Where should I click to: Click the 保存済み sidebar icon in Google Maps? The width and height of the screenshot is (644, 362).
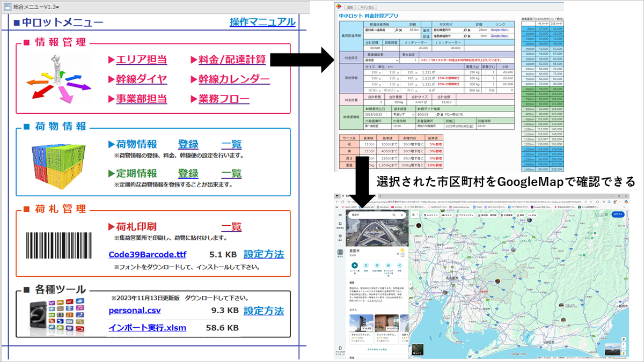(340, 224)
